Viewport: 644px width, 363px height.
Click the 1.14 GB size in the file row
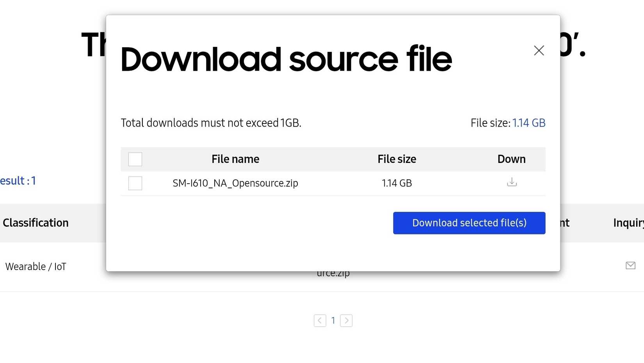tap(397, 183)
